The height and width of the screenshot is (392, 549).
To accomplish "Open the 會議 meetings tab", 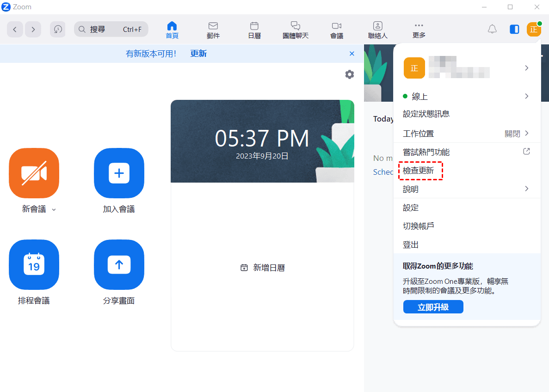I will pyautogui.click(x=337, y=30).
